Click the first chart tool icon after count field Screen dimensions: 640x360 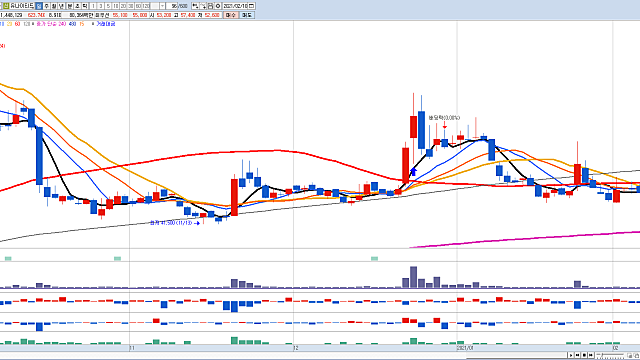pos(195,6)
